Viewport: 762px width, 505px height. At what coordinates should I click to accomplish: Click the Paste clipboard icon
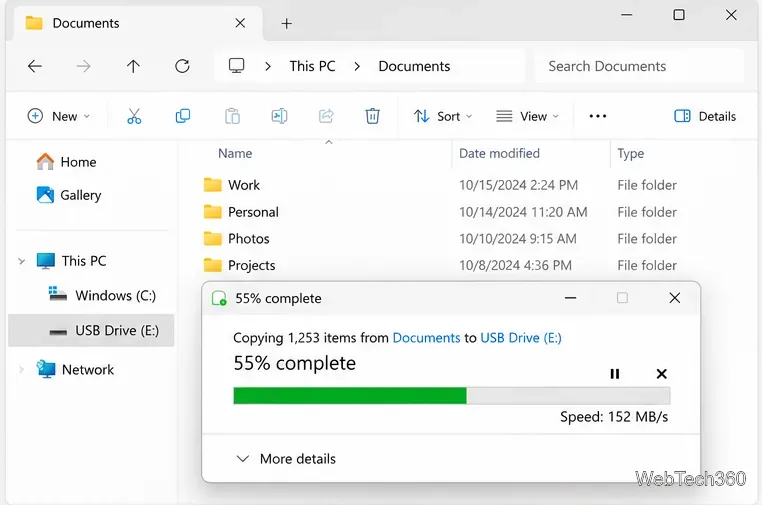pos(232,116)
